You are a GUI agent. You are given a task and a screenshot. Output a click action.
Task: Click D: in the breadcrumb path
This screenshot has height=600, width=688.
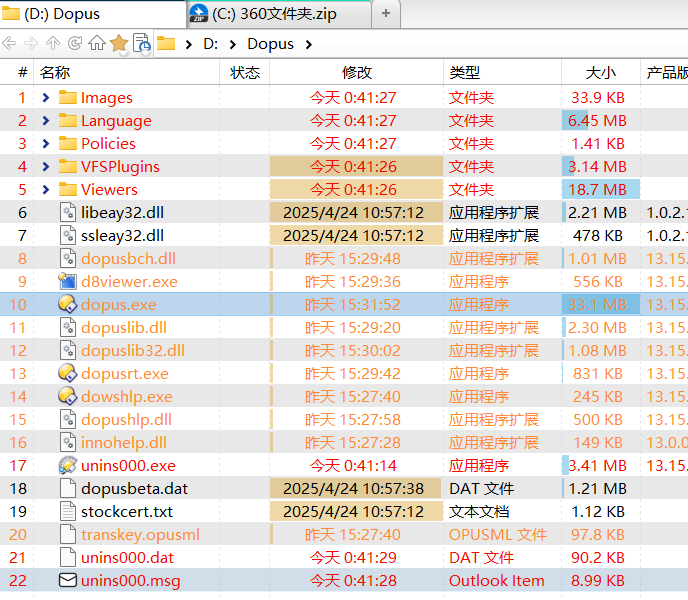(x=211, y=44)
